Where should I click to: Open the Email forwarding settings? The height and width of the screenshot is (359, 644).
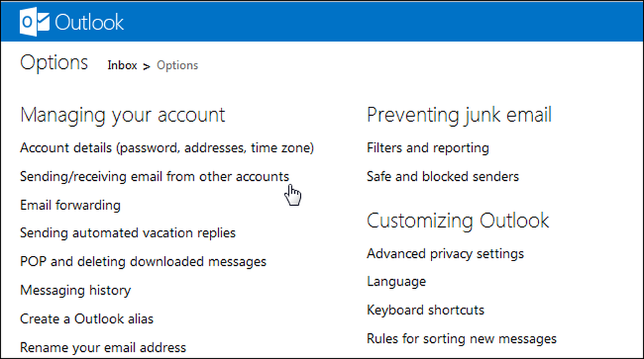tap(70, 205)
